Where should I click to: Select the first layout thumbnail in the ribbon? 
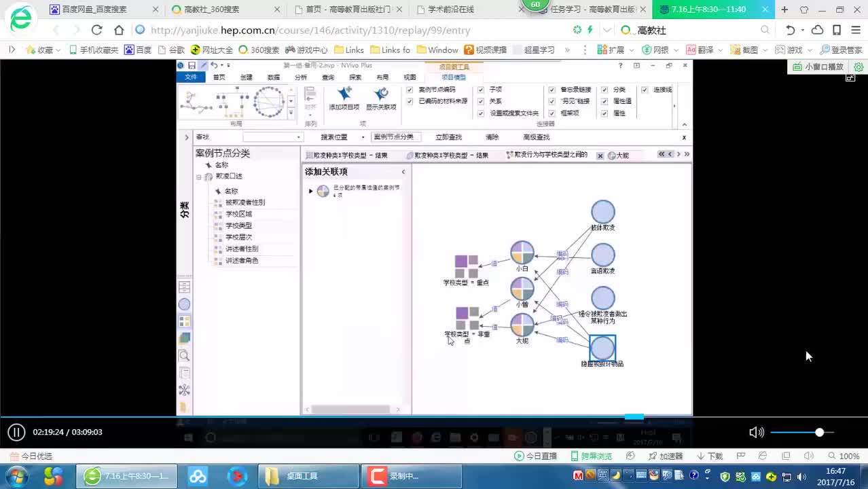(x=196, y=102)
